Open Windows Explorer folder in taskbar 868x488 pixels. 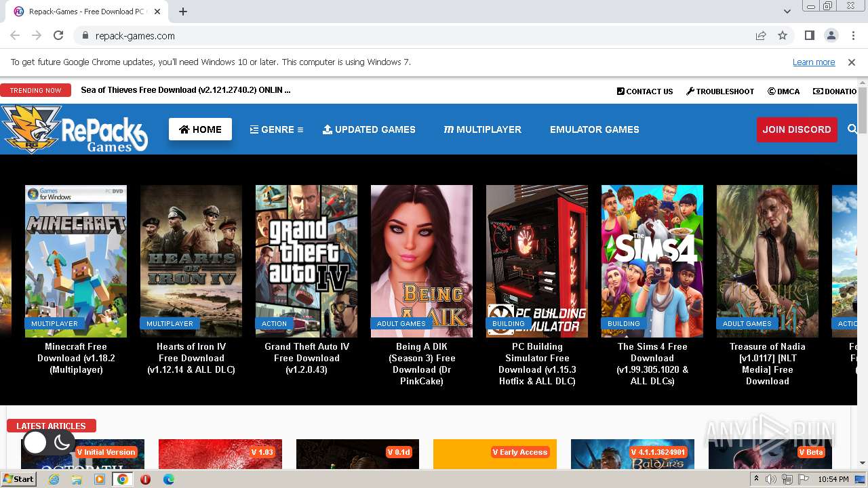77,479
